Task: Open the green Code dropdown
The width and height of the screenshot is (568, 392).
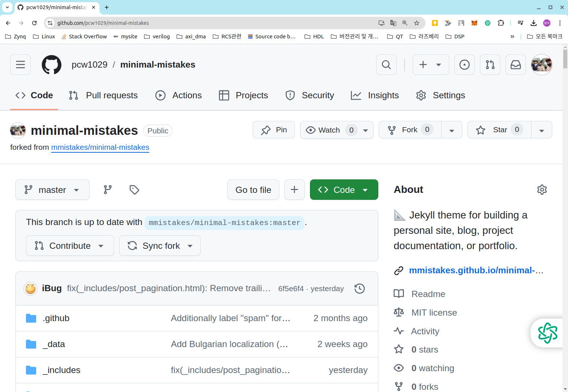Action: pyautogui.click(x=344, y=190)
